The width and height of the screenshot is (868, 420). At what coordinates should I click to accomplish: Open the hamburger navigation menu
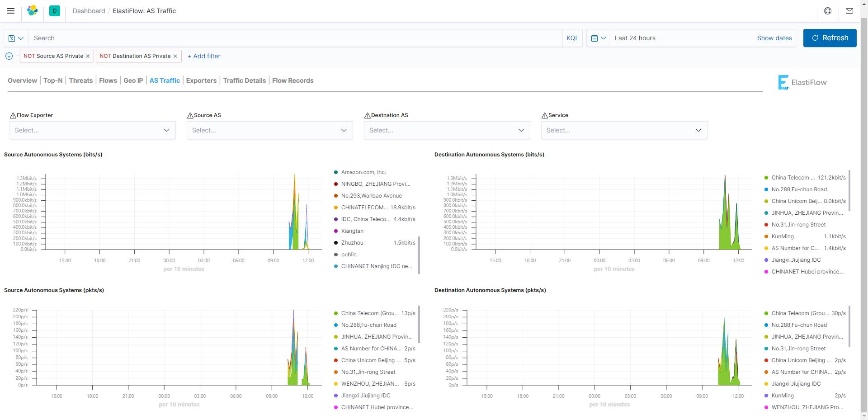point(11,11)
